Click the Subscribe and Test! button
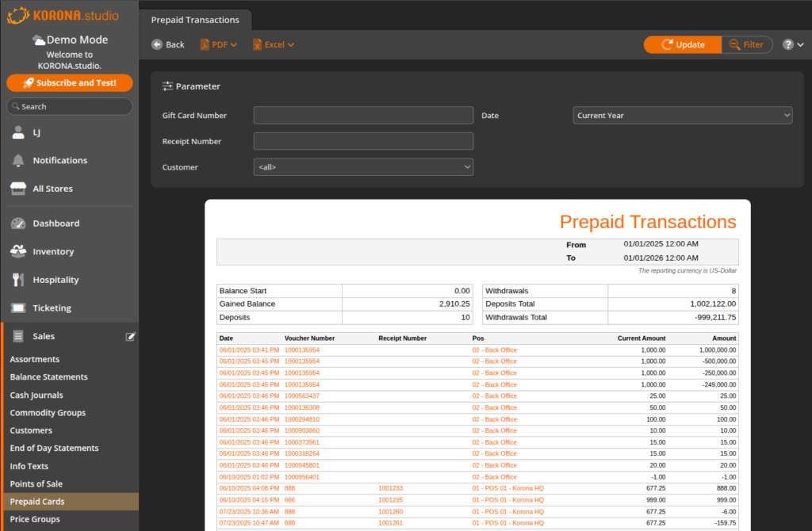 point(70,82)
